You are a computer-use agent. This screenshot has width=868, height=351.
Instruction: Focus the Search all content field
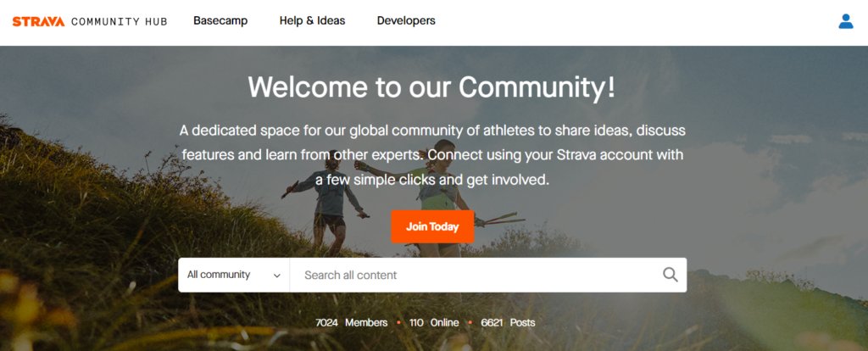476,276
